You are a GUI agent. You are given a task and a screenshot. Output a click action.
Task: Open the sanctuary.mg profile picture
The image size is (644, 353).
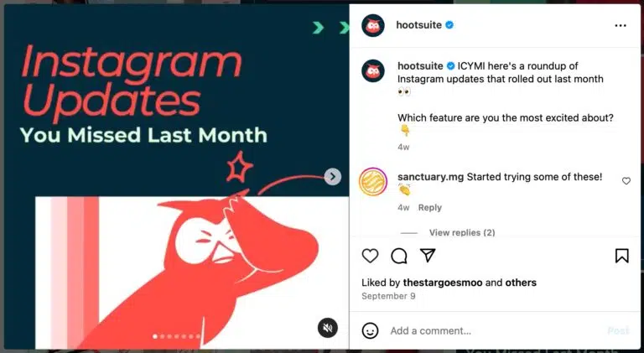coord(373,182)
